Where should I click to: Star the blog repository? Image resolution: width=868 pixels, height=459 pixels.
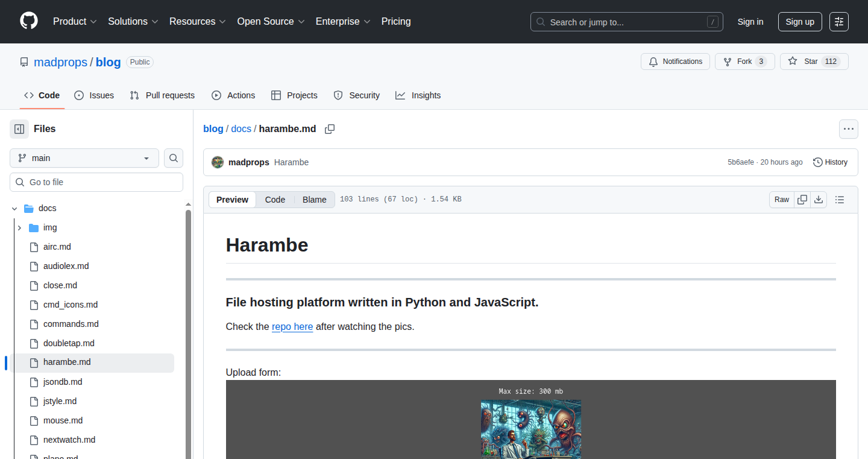(814, 62)
